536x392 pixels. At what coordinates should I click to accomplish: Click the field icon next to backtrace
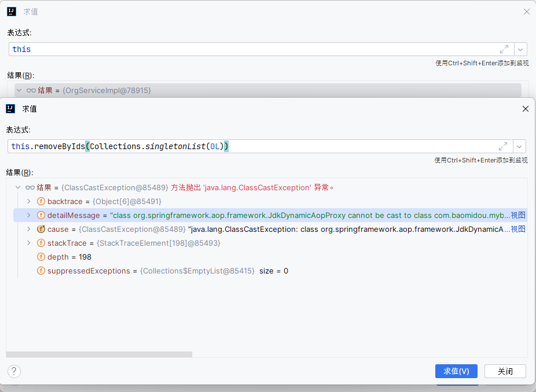pyautogui.click(x=41, y=201)
